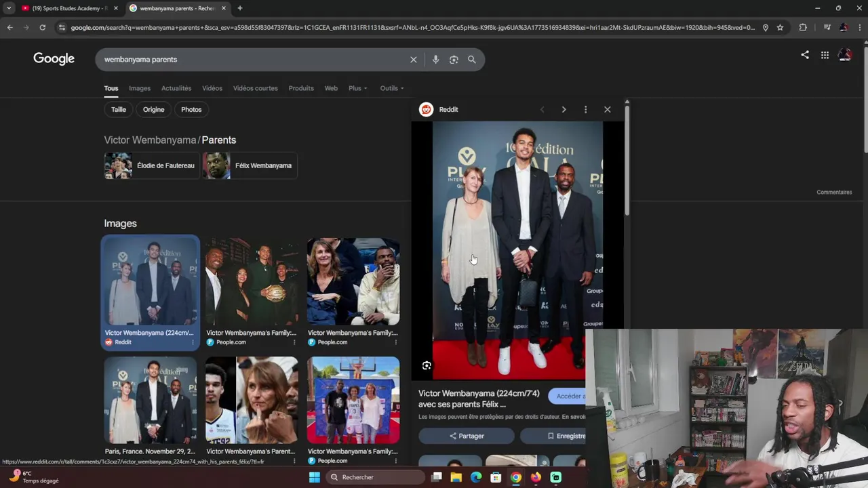This screenshot has height=488, width=868.
Task: Expand the Outils dropdown
Action: pyautogui.click(x=391, y=88)
